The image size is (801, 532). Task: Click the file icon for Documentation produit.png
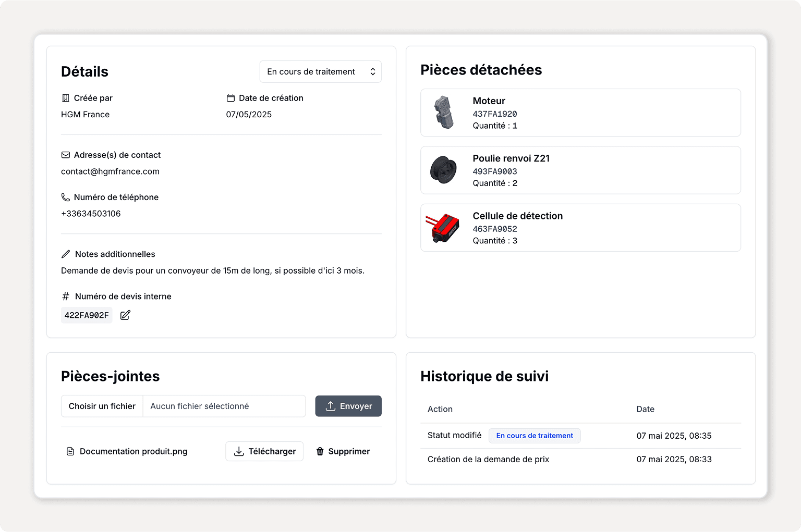point(70,451)
